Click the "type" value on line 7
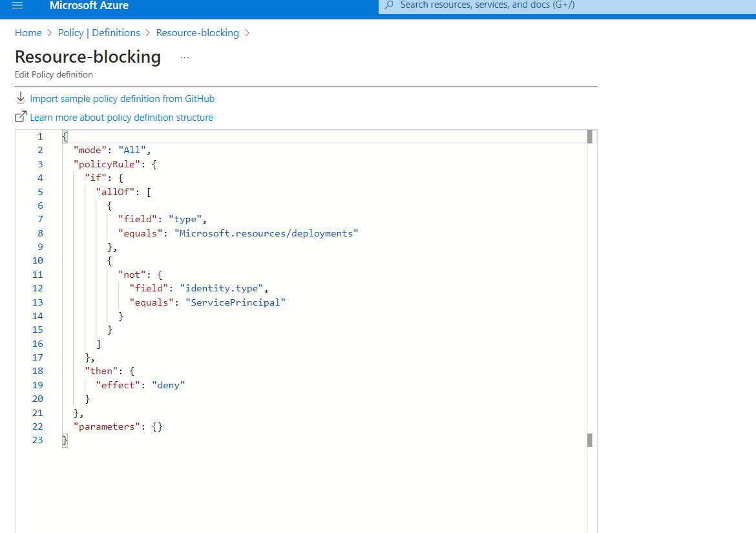This screenshot has height=533, width=756. coord(185,219)
